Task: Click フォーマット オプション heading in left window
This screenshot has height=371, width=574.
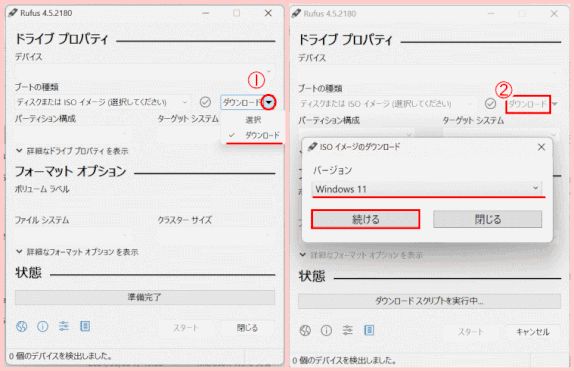Action: coord(71,171)
